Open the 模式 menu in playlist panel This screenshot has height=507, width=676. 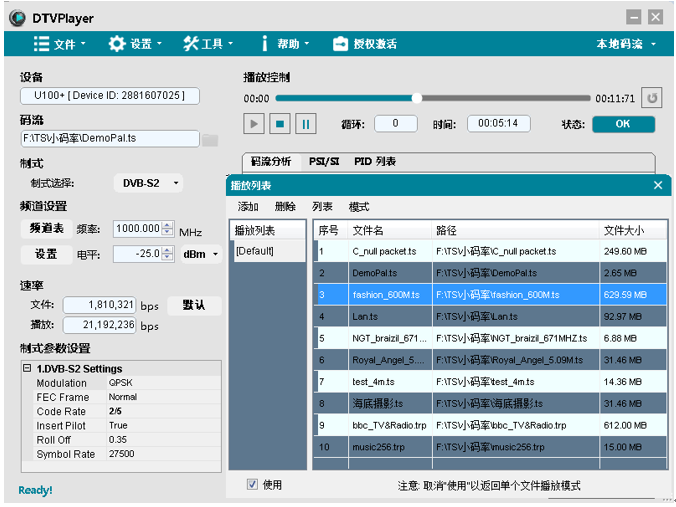point(359,207)
